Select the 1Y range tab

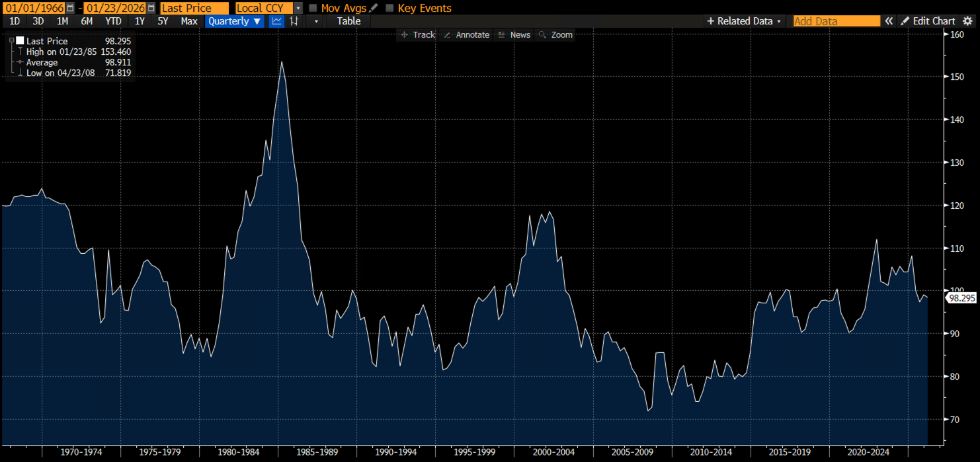140,21
